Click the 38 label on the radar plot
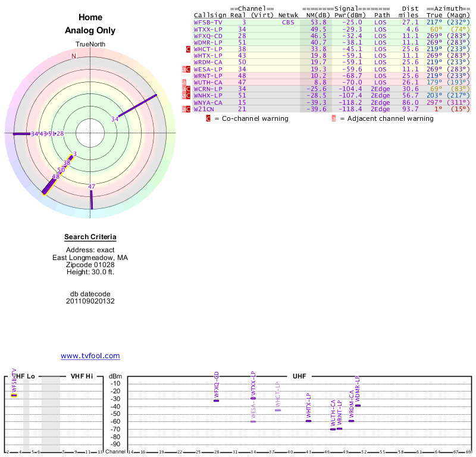Viewport: 476px width, 457px height. [x=67, y=163]
